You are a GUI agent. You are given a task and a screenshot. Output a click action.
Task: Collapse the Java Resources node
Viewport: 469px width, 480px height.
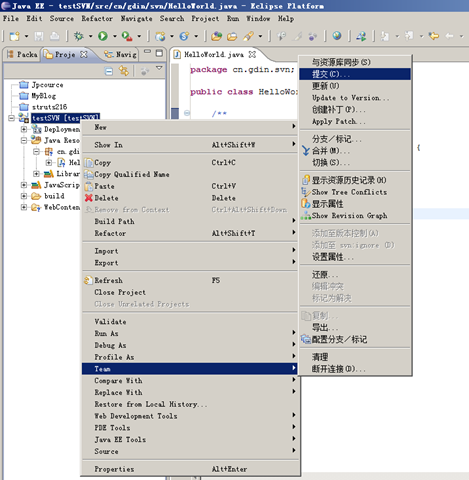(24, 140)
